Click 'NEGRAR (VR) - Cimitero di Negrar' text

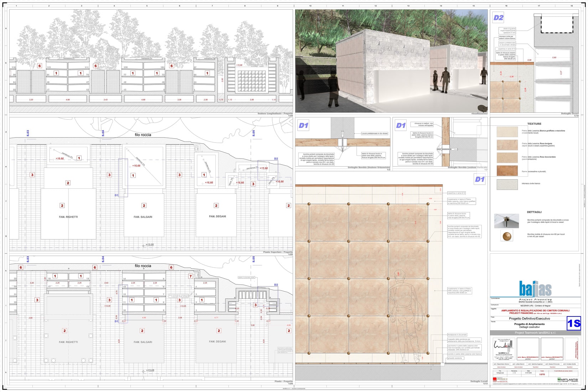tap(535, 306)
